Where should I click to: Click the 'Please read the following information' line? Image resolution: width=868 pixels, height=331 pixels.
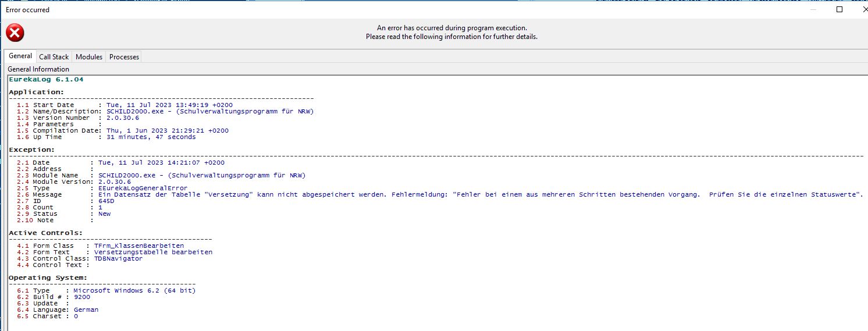click(x=451, y=36)
